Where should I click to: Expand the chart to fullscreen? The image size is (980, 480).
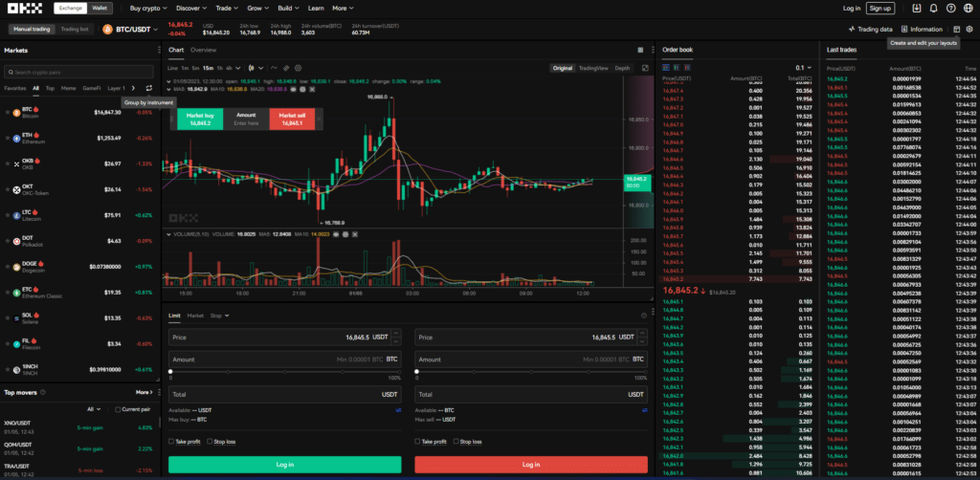[x=646, y=68]
